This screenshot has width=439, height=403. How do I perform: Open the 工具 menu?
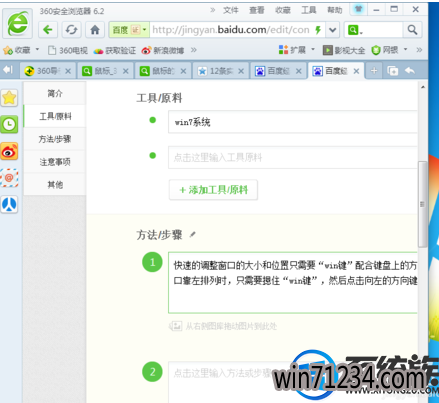[309, 10]
